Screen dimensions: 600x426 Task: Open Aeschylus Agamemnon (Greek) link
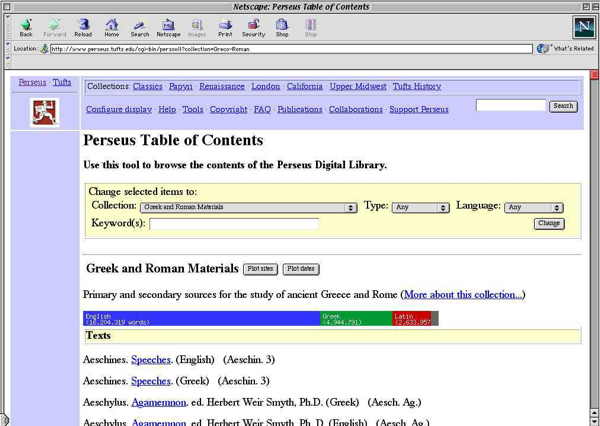pyautogui.click(x=159, y=403)
